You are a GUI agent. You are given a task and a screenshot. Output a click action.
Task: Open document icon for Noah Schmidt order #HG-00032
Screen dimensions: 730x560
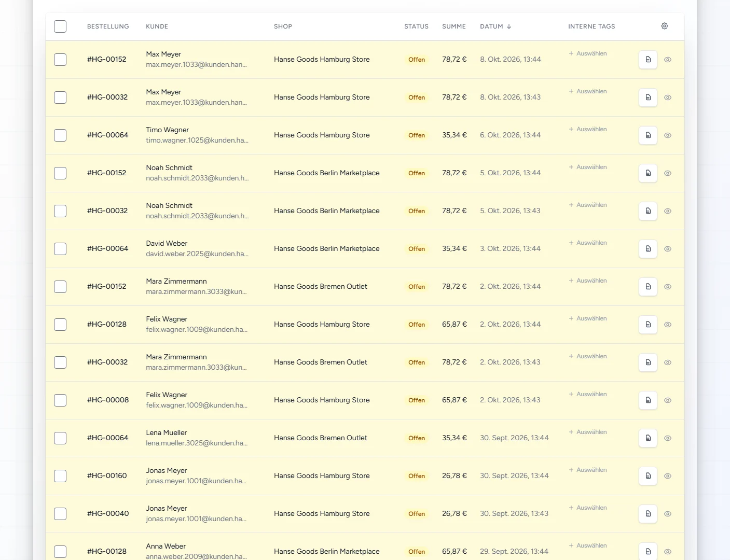pos(648,211)
